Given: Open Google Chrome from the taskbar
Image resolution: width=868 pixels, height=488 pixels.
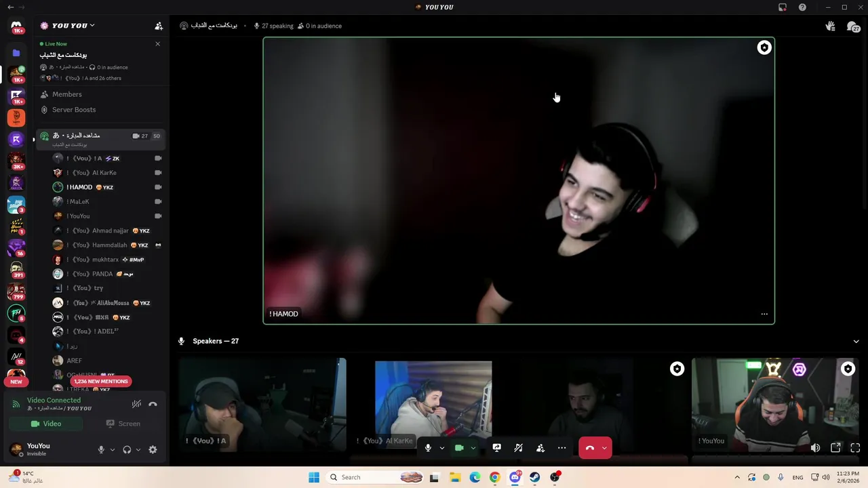Looking at the screenshot, I should click(x=495, y=477).
